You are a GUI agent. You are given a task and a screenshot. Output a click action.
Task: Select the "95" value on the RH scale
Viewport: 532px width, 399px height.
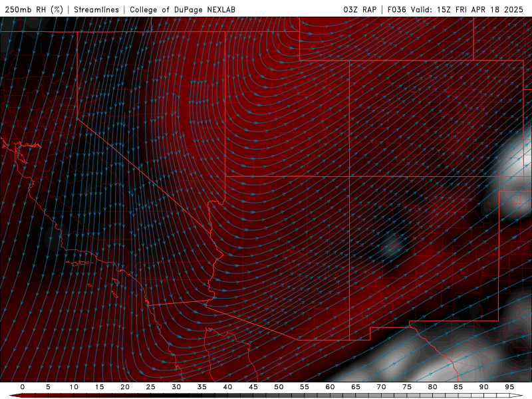click(509, 387)
